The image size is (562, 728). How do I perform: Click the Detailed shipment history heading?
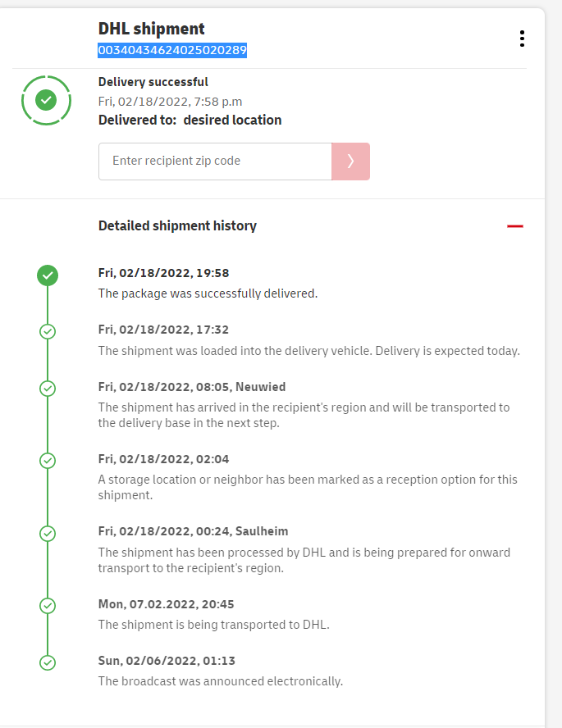pos(177,225)
